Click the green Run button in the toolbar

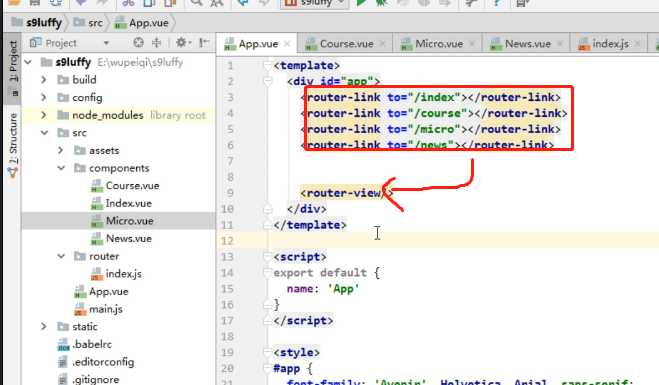click(x=361, y=3)
